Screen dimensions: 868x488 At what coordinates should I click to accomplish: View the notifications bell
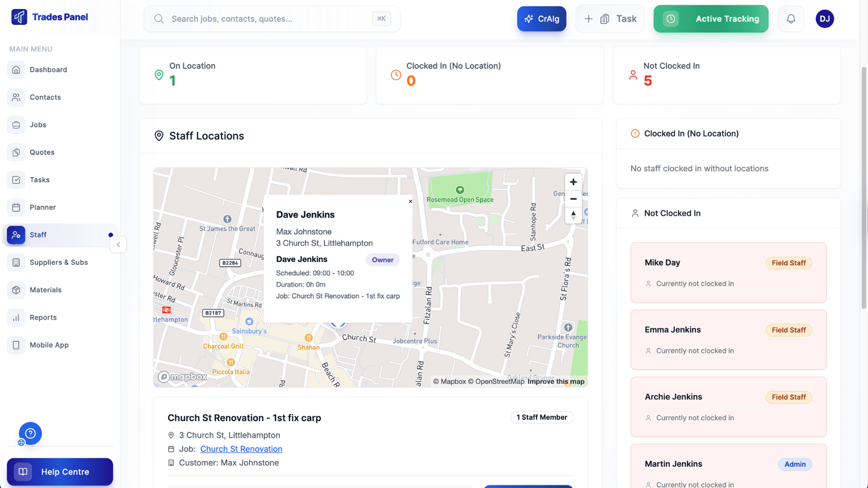tap(791, 19)
